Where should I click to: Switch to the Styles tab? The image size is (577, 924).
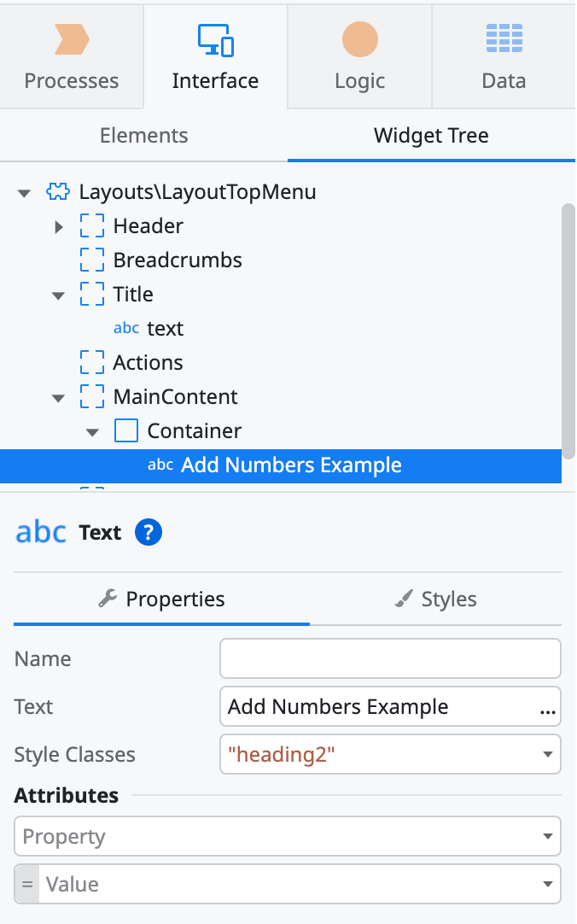[x=435, y=599]
